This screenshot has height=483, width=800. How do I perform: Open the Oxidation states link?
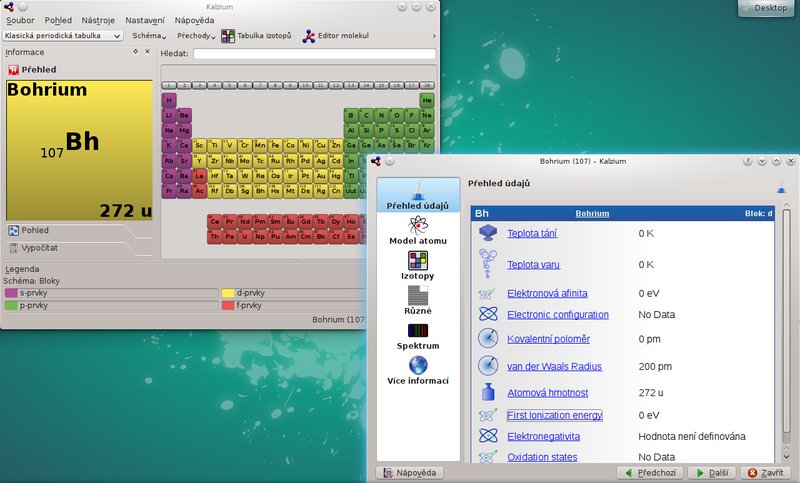(542, 457)
